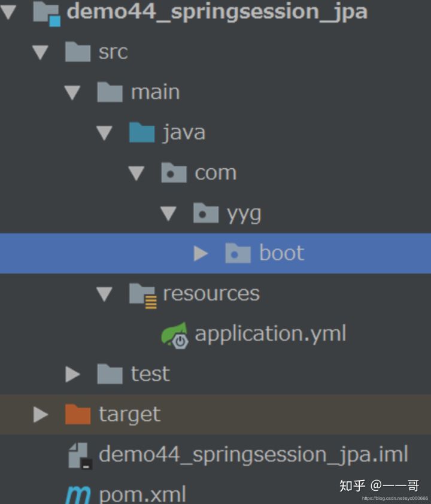
Task: Expand the boot package arrow
Action: (x=201, y=254)
